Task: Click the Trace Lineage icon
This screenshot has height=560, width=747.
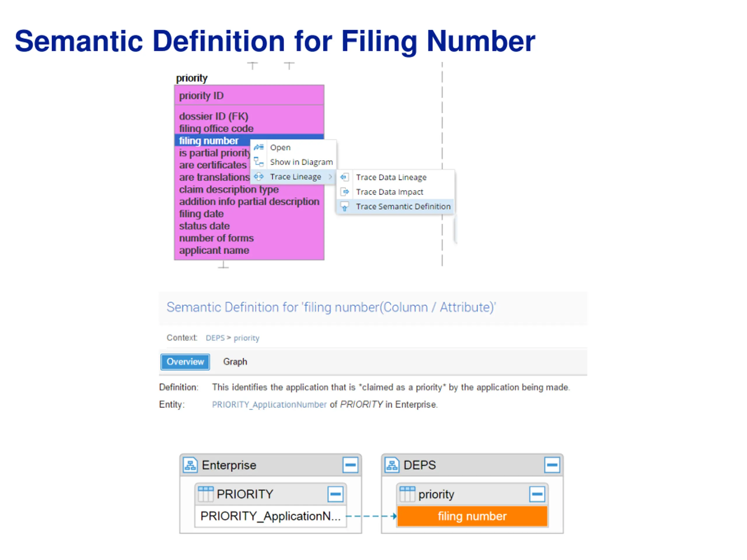Action: click(x=259, y=176)
